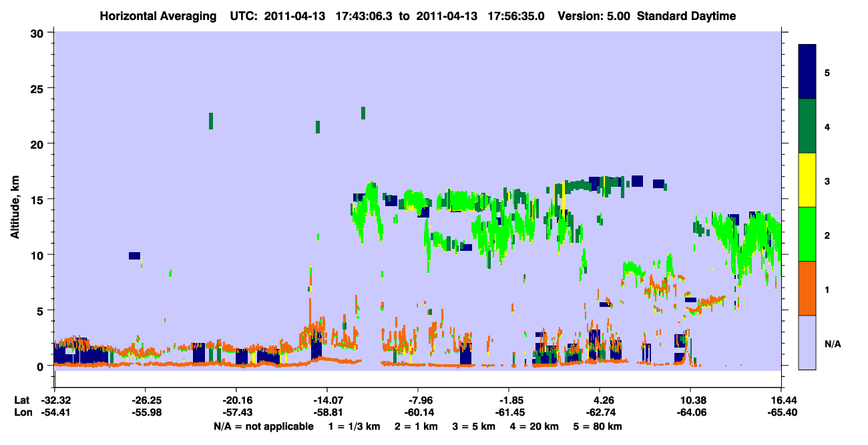The height and width of the screenshot is (445, 868).
Task: Click latitude value '-26.25'
Action: click(x=146, y=400)
